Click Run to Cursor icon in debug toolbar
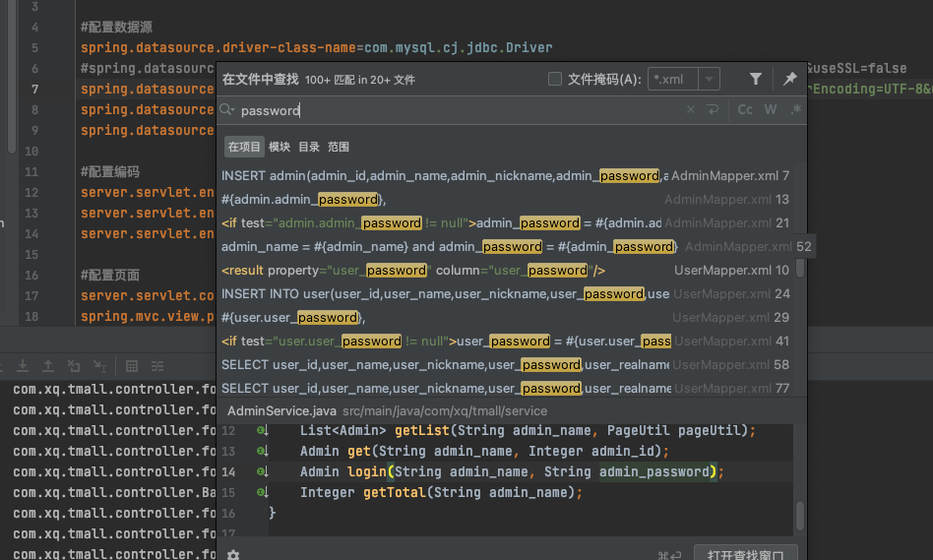This screenshot has height=560, width=933. tap(99, 366)
